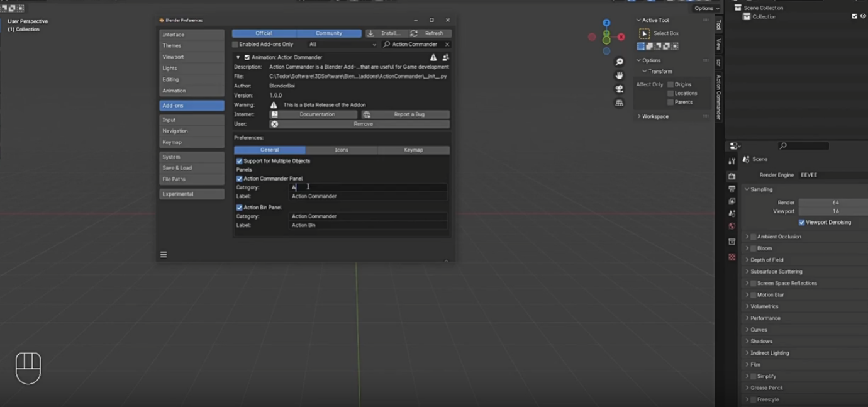This screenshot has width=868, height=407.
Task: Open the Tool properties tab icon
Action: 732,162
